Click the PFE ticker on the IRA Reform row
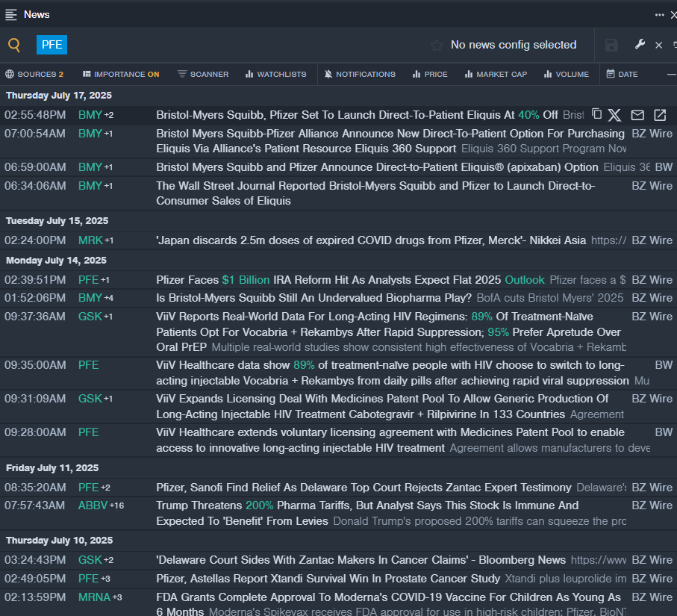 [89, 280]
